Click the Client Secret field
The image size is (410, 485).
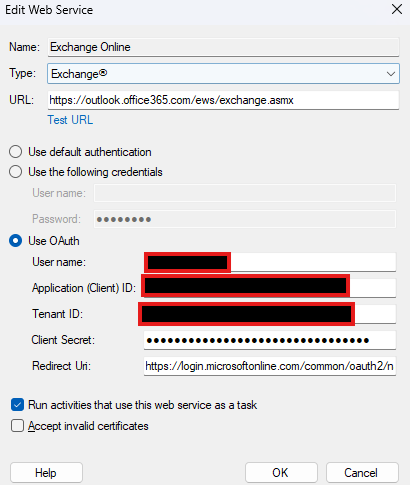tap(270, 340)
